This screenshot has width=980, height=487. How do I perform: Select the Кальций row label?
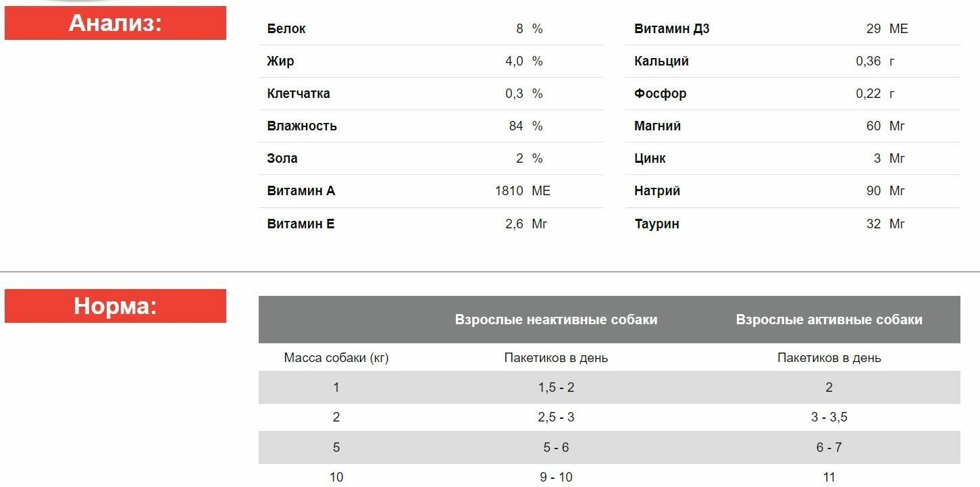(x=662, y=61)
